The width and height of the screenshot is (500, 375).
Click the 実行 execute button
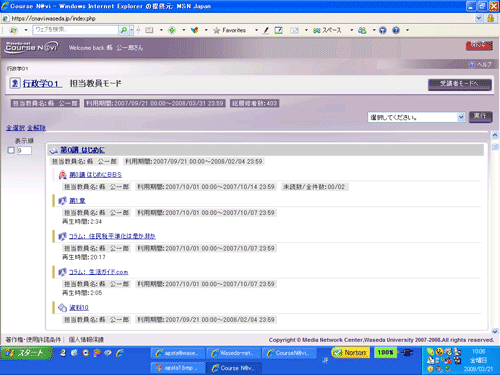pos(480,117)
